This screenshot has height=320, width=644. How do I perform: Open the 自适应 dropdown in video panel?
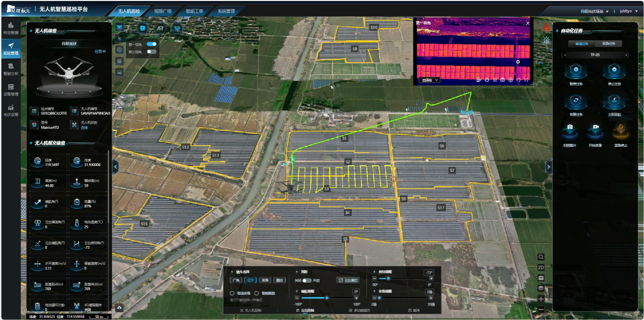429,80
